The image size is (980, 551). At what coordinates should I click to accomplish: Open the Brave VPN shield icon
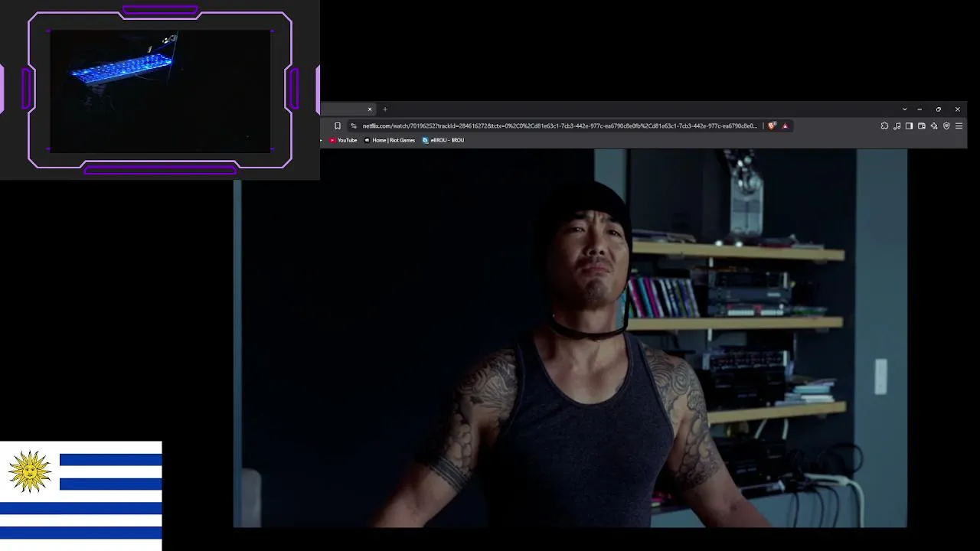click(x=946, y=126)
